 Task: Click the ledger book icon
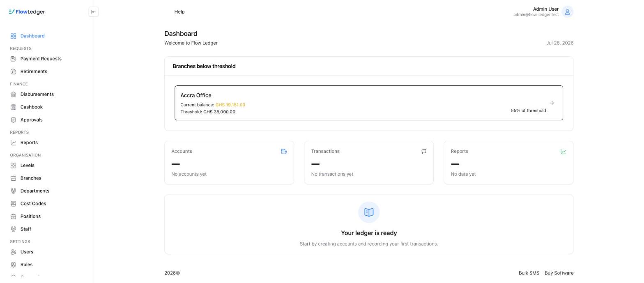[369, 212]
